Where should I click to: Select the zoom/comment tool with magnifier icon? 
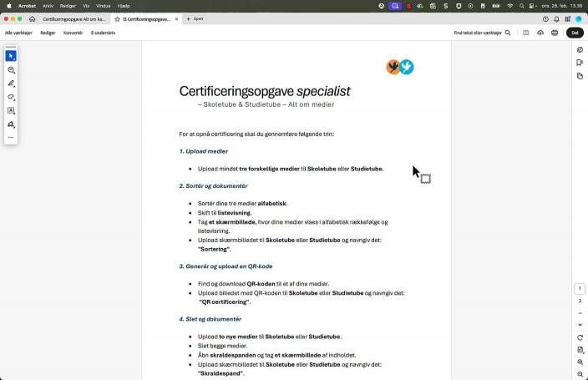pyautogui.click(x=11, y=70)
